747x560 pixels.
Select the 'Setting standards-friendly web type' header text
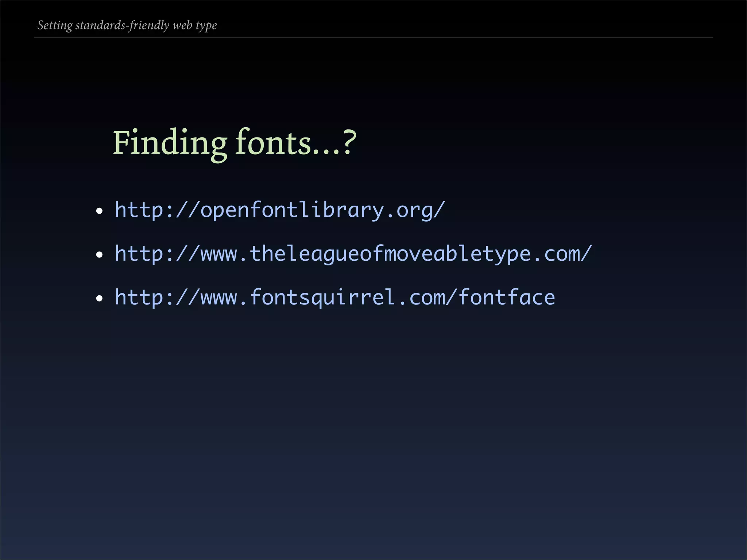click(127, 26)
